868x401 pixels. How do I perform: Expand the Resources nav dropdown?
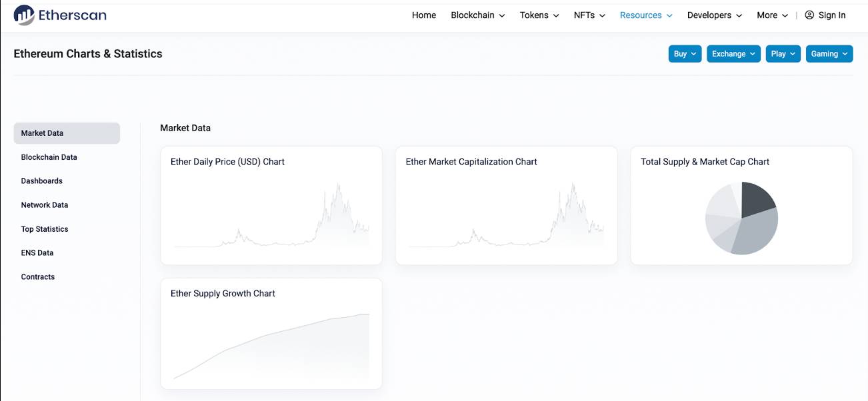click(646, 15)
